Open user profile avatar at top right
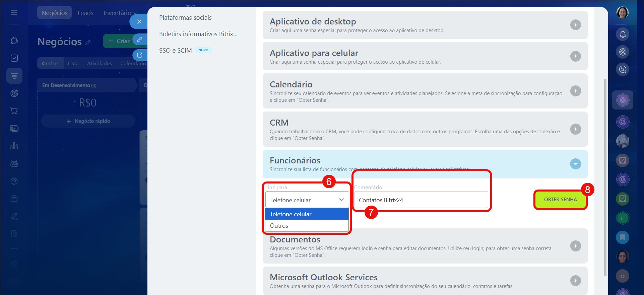 pos(622,13)
